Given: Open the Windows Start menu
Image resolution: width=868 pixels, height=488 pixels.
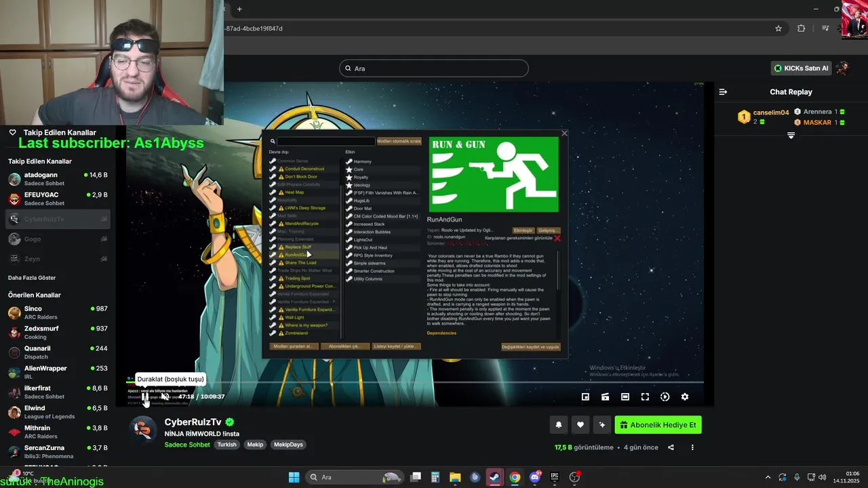Looking at the screenshot, I should pyautogui.click(x=294, y=477).
